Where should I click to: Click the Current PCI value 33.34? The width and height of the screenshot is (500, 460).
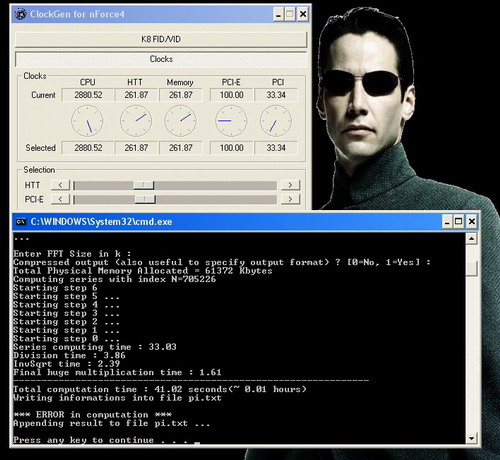[x=276, y=95]
